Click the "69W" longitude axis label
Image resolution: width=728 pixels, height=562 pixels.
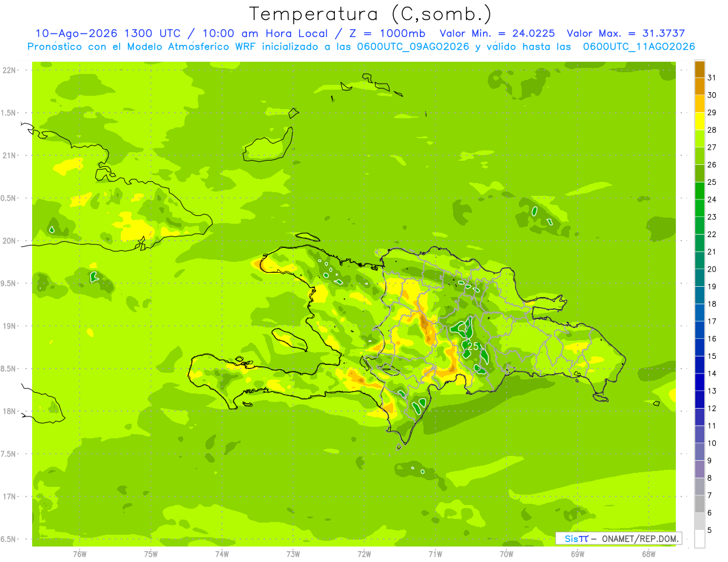coord(577,554)
